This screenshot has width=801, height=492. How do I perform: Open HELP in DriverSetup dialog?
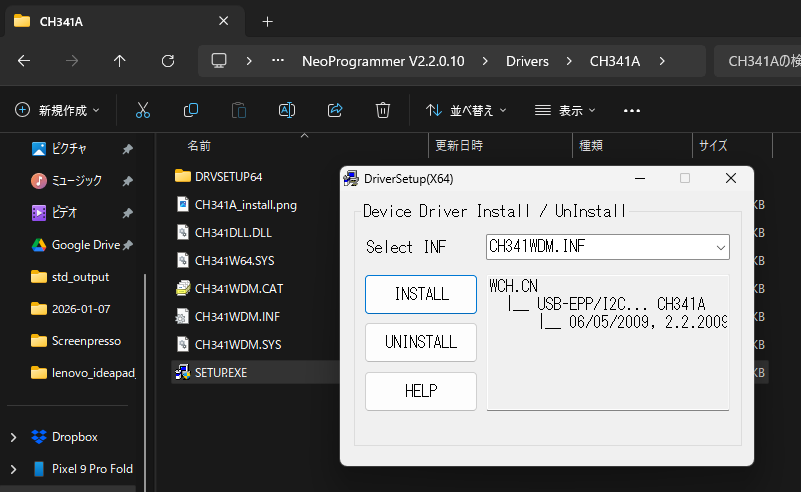click(x=421, y=391)
